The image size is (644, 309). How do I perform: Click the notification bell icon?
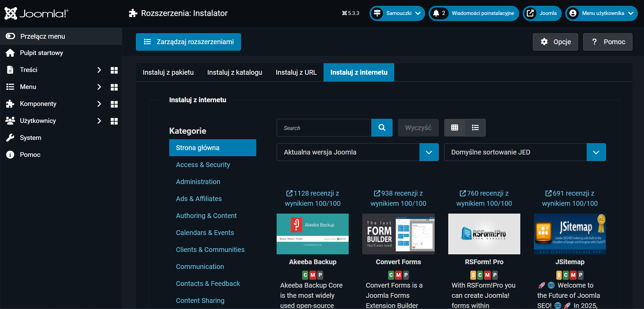436,13
